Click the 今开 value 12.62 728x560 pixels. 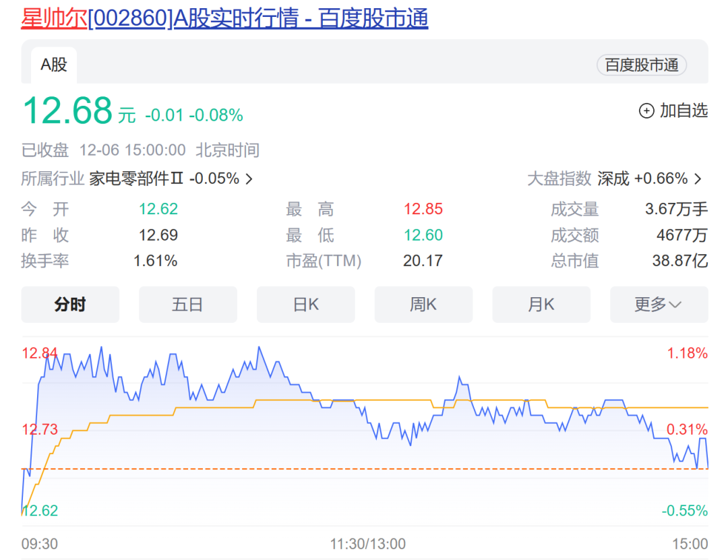(158, 209)
